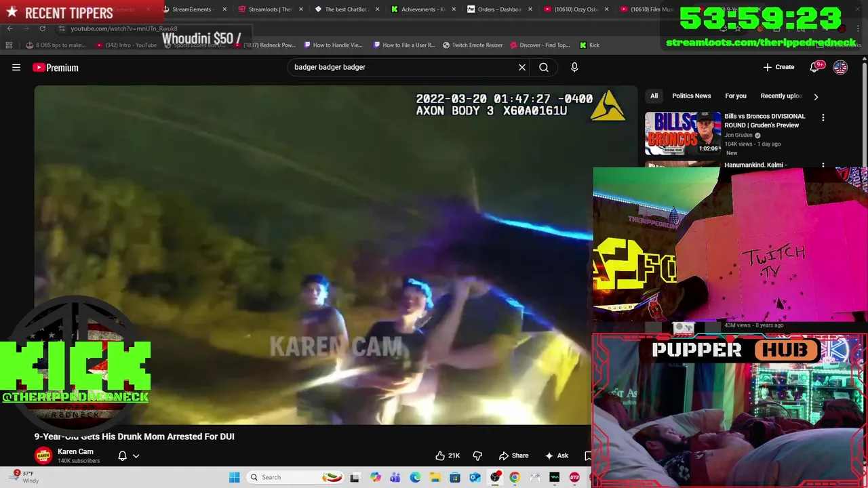Open Karen Cam channel avatar
The width and height of the screenshot is (868, 488).
click(x=43, y=455)
